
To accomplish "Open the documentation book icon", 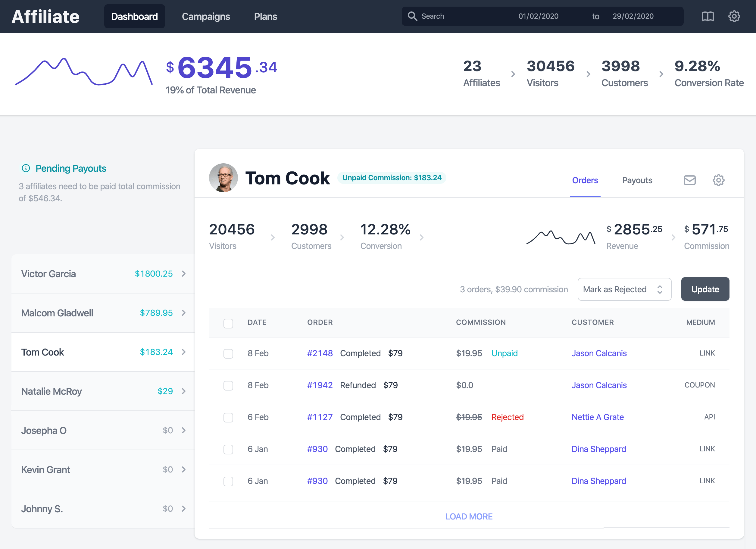I will point(707,16).
